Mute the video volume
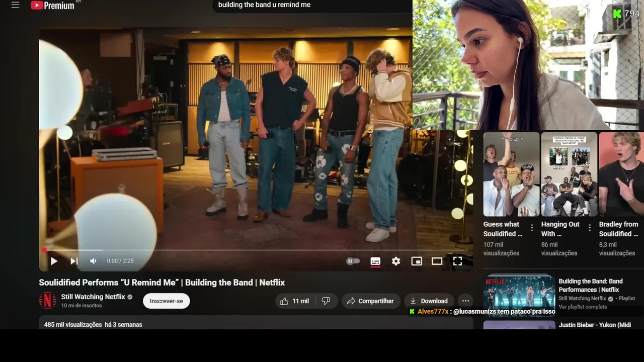The height and width of the screenshot is (362, 644). coord(93,261)
